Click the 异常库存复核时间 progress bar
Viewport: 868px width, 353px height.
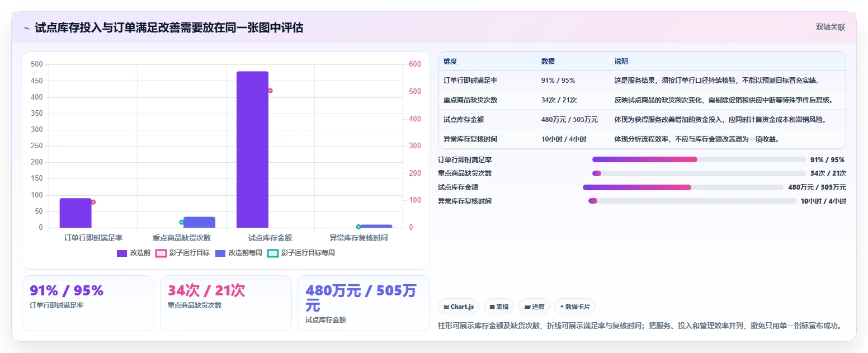(x=692, y=201)
